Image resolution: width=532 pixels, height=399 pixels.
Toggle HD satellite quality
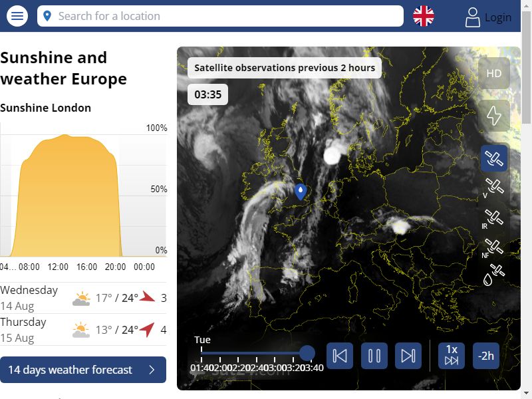coord(494,74)
